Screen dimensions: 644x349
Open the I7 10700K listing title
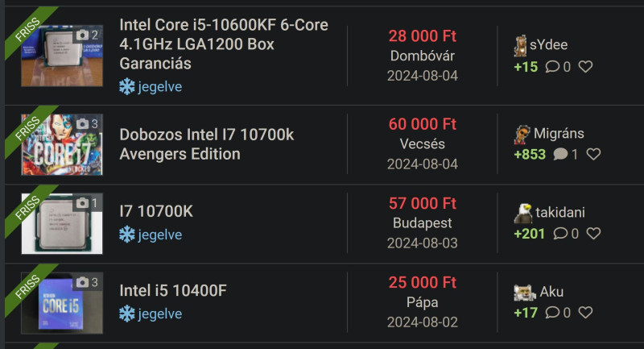156,211
